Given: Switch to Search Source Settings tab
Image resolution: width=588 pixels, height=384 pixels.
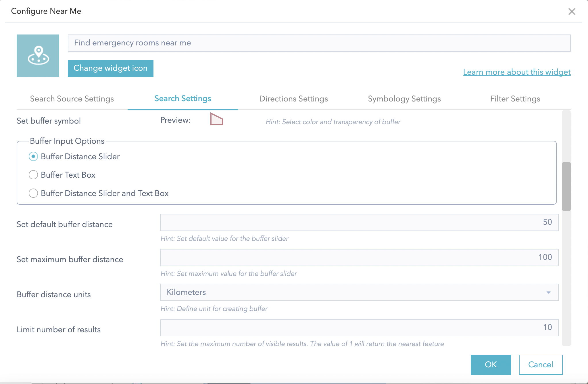Looking at the screenshot, I should click(x=72, y=99).
